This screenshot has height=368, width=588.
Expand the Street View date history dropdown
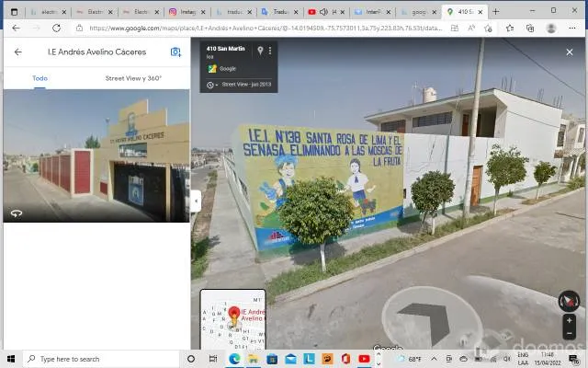tap(212, 85)
